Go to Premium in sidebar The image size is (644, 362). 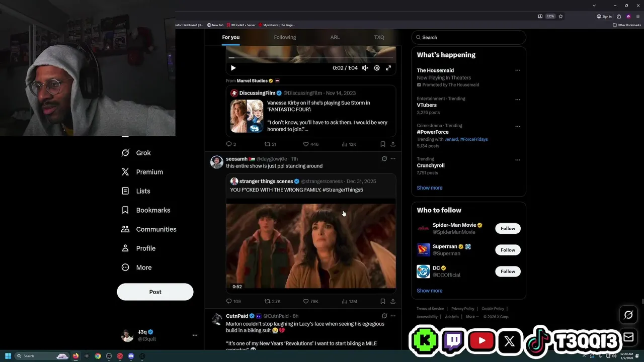point(142,172)
